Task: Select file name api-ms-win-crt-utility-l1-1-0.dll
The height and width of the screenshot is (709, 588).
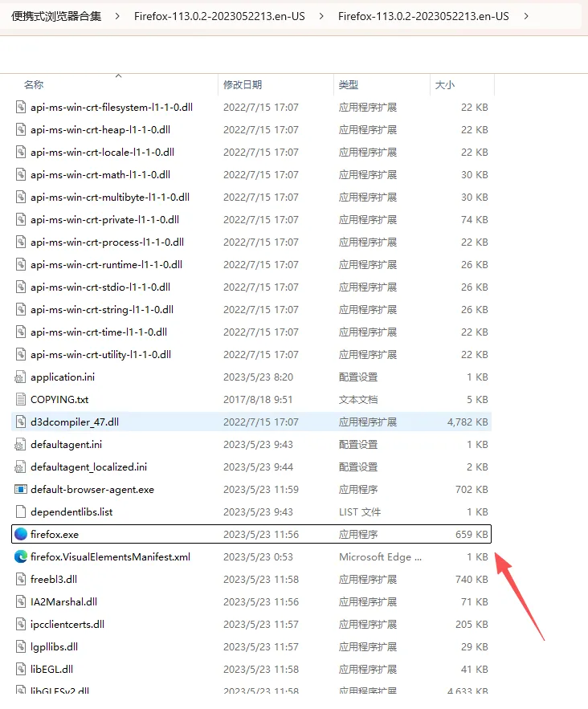Action: [101, 355]
